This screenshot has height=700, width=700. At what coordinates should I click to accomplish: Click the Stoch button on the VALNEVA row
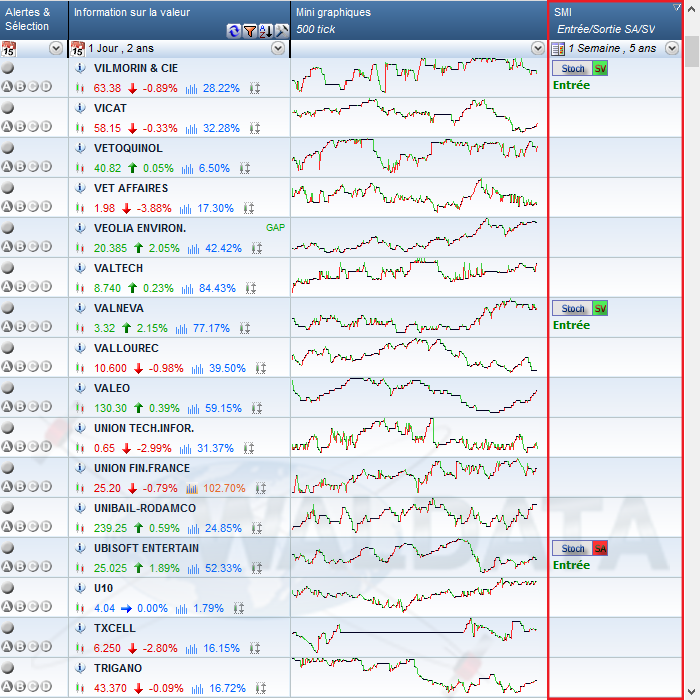click(572, 308)
